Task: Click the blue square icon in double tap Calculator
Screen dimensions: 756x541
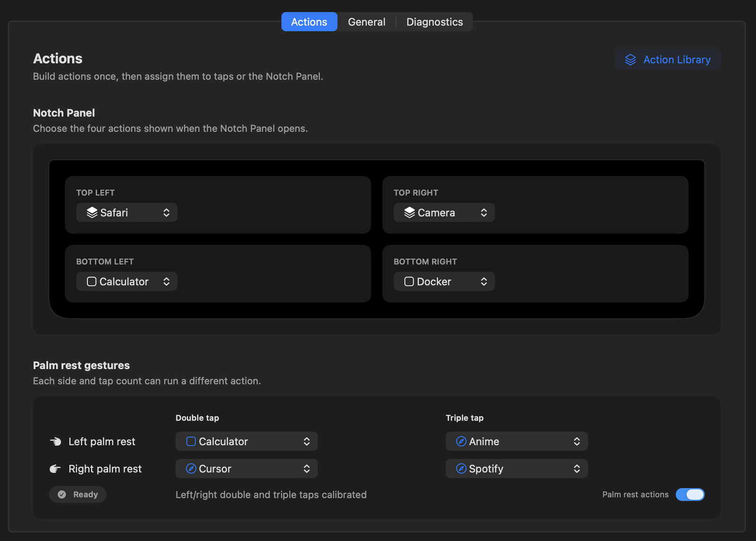Action: [191, 441]
